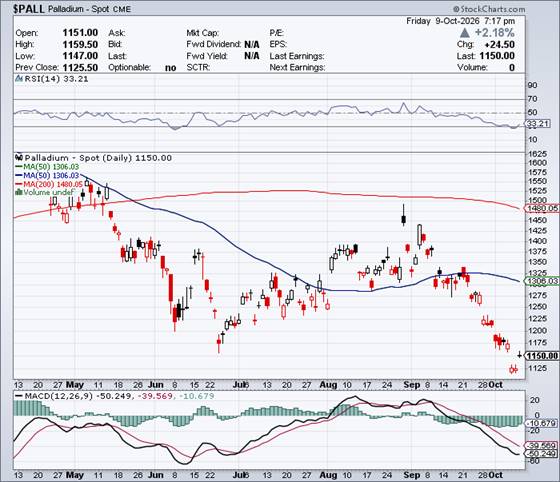
Task: Click the Volume undef legend icon
Action: tap(19, 192)
